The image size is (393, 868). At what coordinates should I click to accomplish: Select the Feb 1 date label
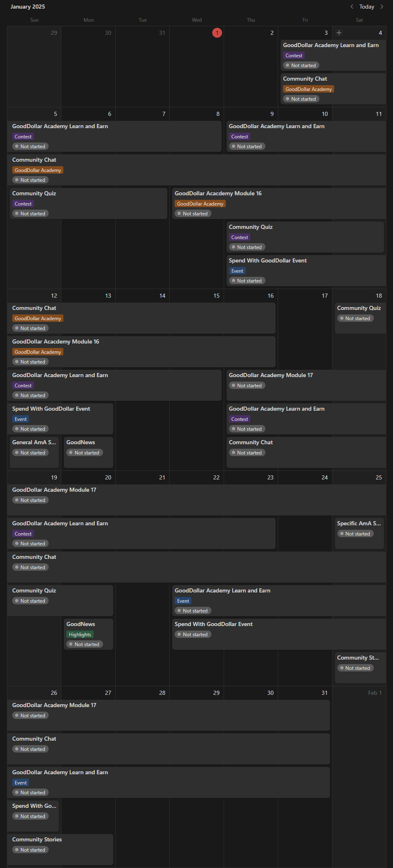pyautogui.click(x=375, y=693)
